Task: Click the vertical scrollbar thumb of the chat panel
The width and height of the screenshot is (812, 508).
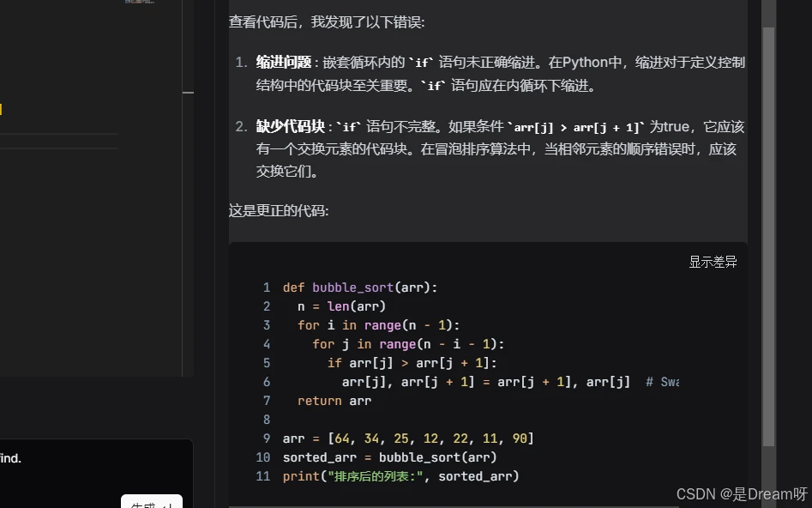Action: point(768,236)
